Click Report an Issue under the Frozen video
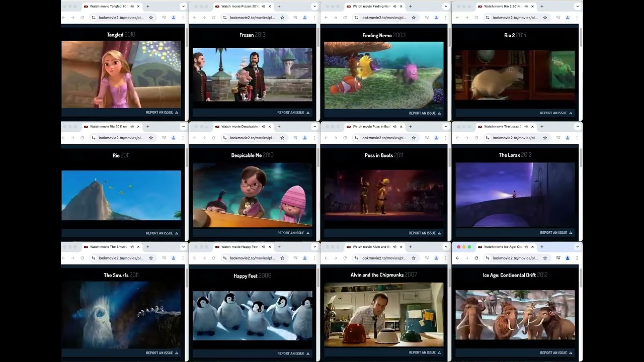 coord(293,113)
